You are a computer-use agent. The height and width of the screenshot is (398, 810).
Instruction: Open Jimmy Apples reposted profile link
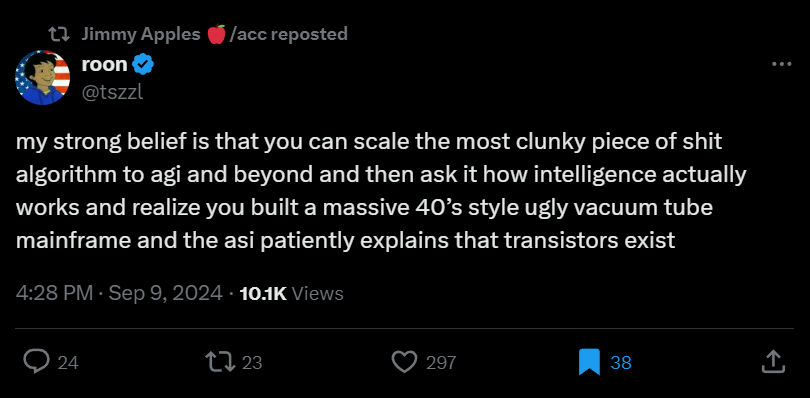(214, 34)
